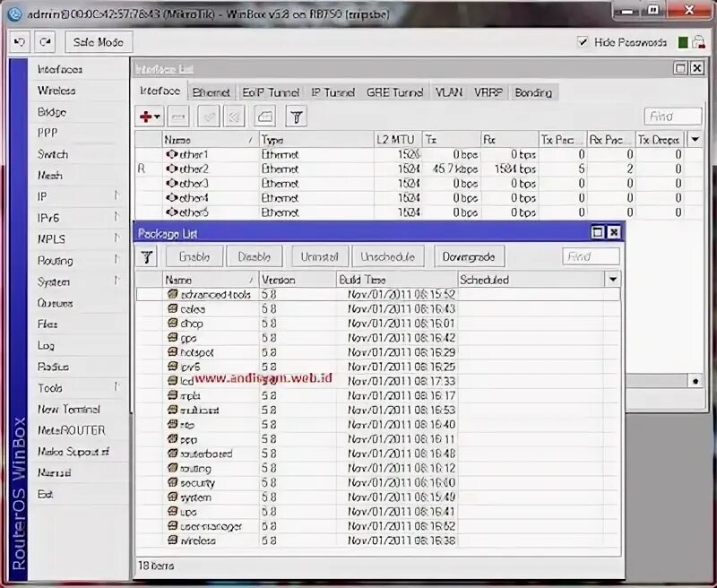Click the Uninstall button
This screenshot has width=717, height=588.
pyautogui.click(x=320, y=257)
